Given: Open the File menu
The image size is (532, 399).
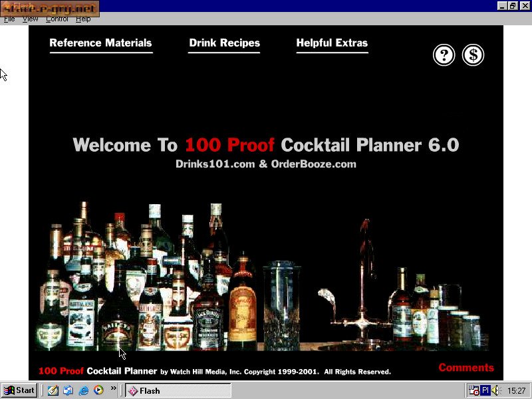Looking at the screenshot, I should (9, 19).
